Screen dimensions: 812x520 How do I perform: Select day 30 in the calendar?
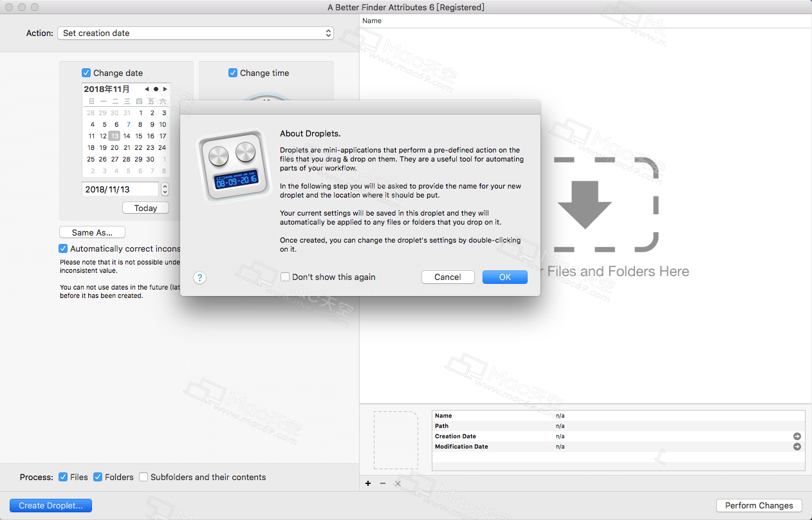click(150, 159)
